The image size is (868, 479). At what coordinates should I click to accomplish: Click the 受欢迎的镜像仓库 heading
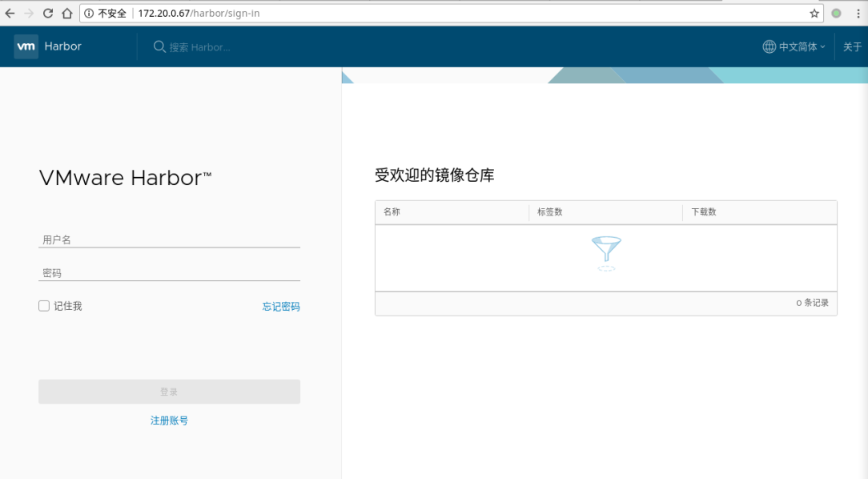click(435, 175)
